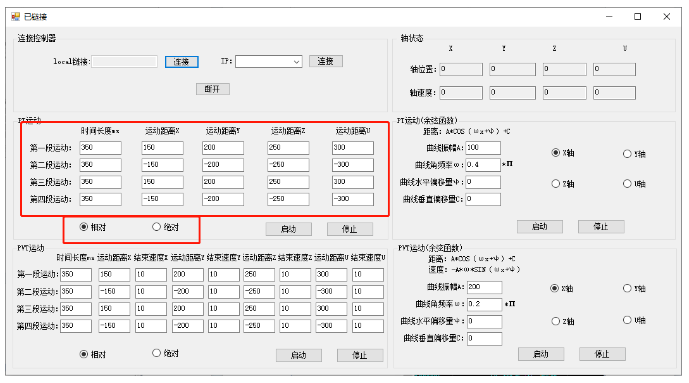This screenshot has width=689, height=383.
Task: Click the PT 第四段运动 row label
Action: point(51,199)
